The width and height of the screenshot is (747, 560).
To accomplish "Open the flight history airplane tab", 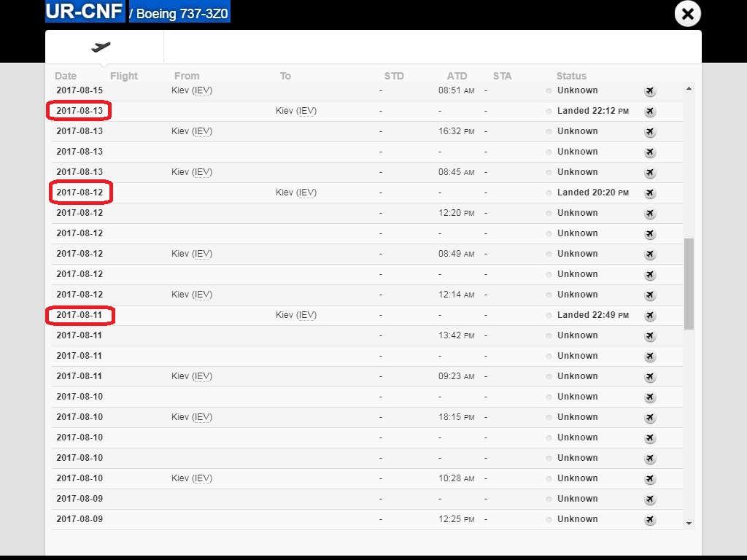I will (x=101, y=47).
